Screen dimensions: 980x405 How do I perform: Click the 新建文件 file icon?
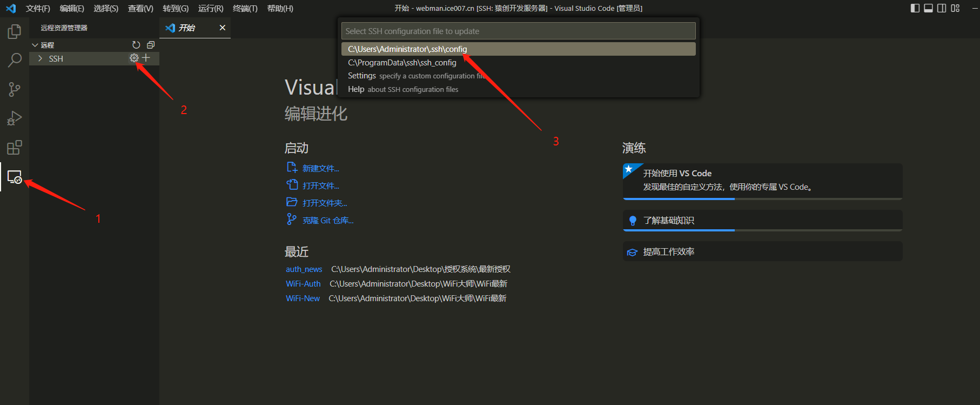pyautogui.click(x=292, y=167)
